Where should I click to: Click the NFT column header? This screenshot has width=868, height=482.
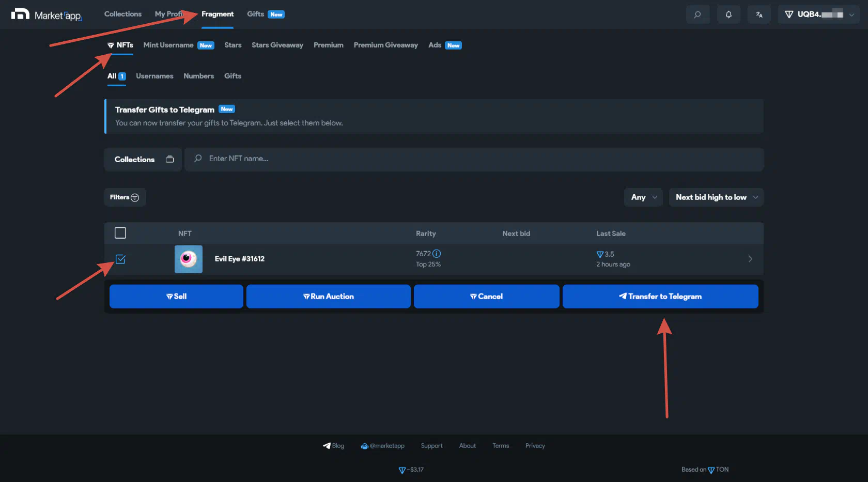click(185, 234)
